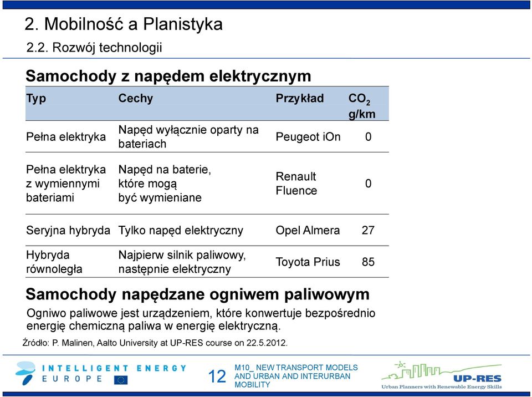Click the CO2 value 85

coord(368,262)
